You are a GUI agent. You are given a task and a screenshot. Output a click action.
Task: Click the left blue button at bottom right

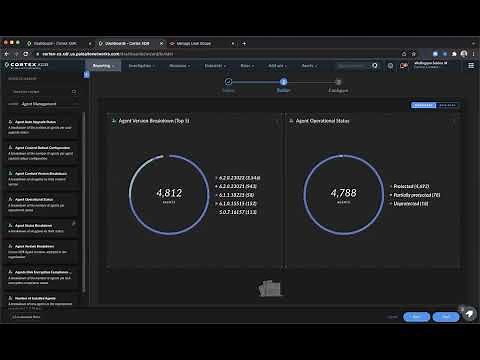416,317
